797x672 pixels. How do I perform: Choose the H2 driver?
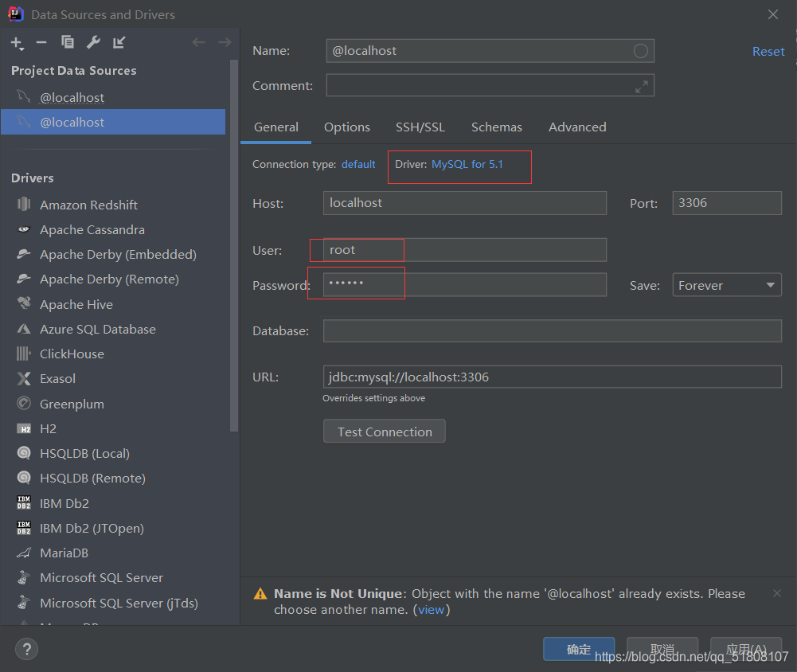(x=49, y=428)
